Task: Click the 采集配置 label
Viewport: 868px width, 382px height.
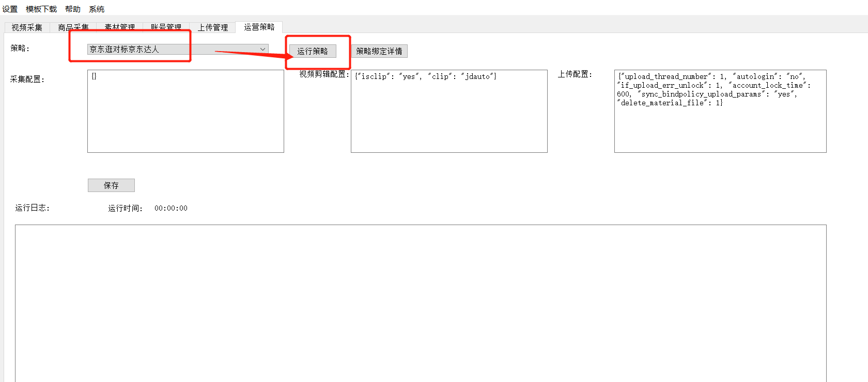Action: 27,79
